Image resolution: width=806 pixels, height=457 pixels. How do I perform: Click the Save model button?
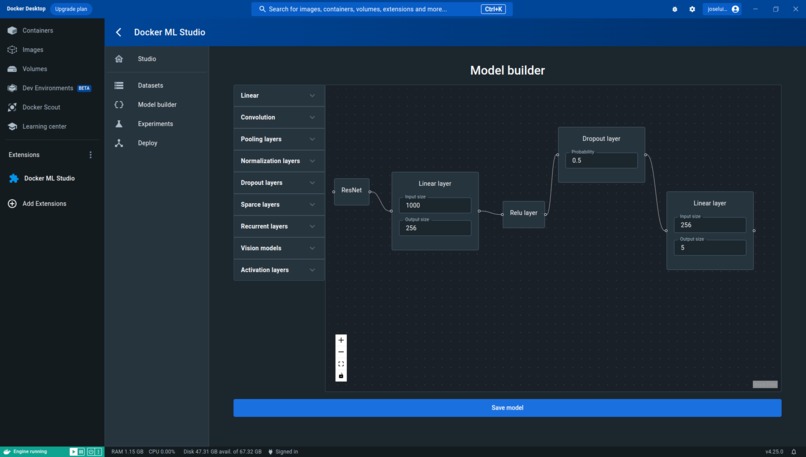[507, 408]
